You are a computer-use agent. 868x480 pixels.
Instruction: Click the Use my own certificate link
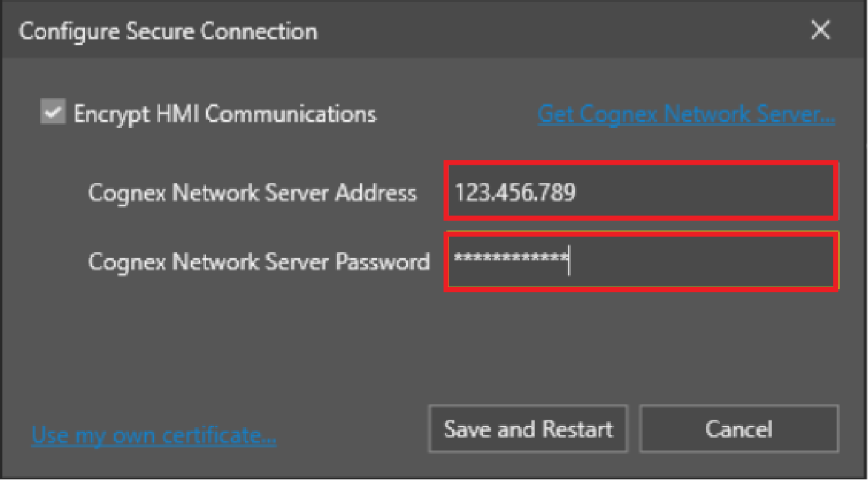click(154, 435)
